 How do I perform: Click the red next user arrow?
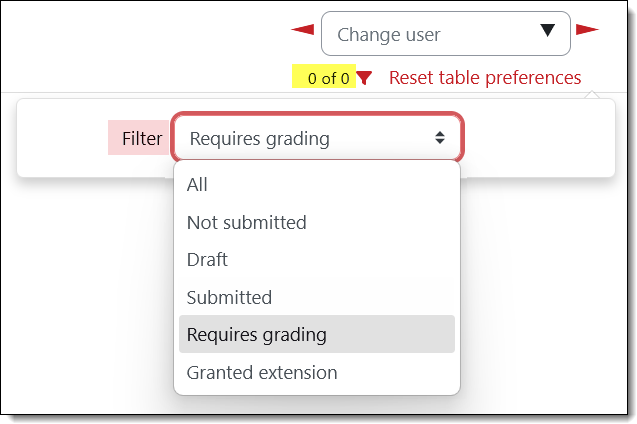(587, 30)
